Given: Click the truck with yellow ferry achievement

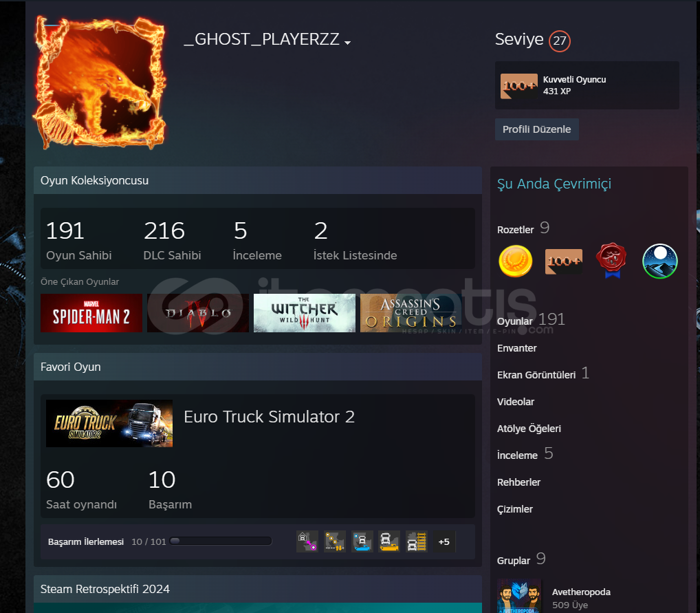Looking at the screenshot, I should [x=389, y=541].
